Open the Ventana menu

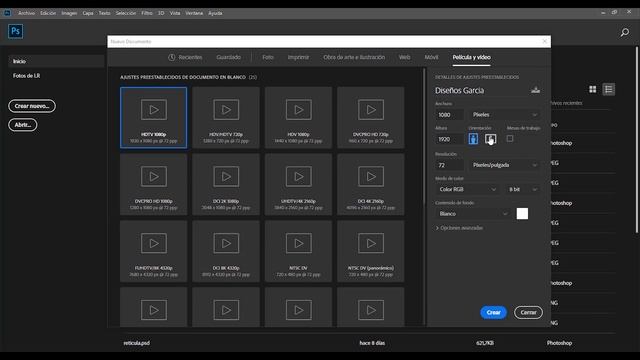194,13
